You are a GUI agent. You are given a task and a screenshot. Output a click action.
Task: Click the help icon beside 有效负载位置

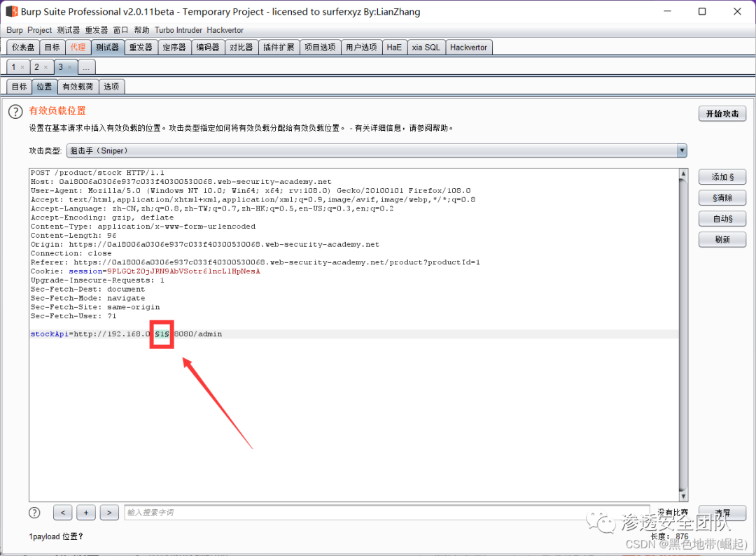(15, 112)
